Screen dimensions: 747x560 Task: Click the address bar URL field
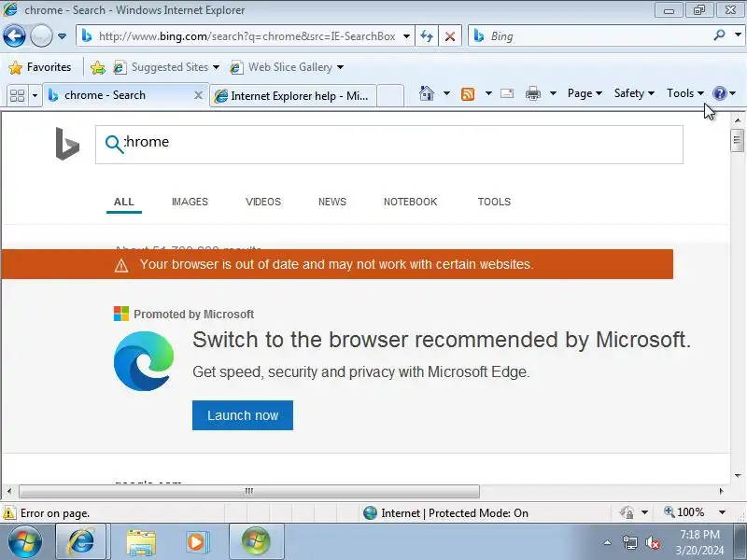point(246,36)
